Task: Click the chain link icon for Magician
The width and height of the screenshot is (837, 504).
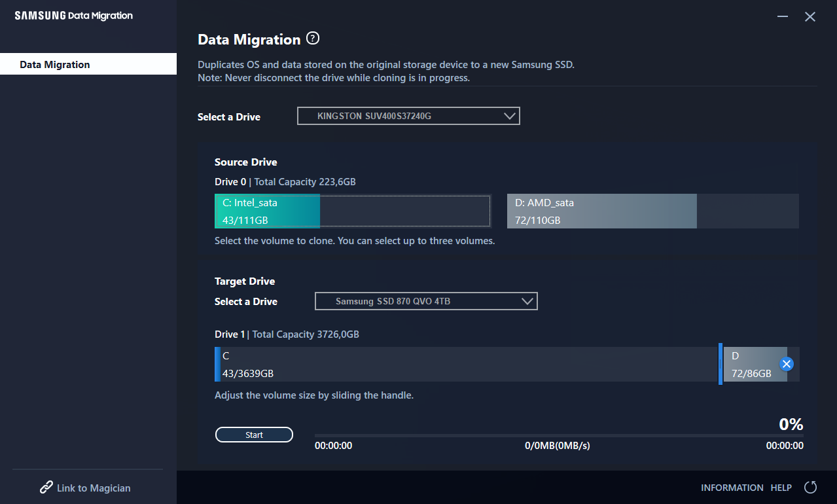Action: click(46, 488)
